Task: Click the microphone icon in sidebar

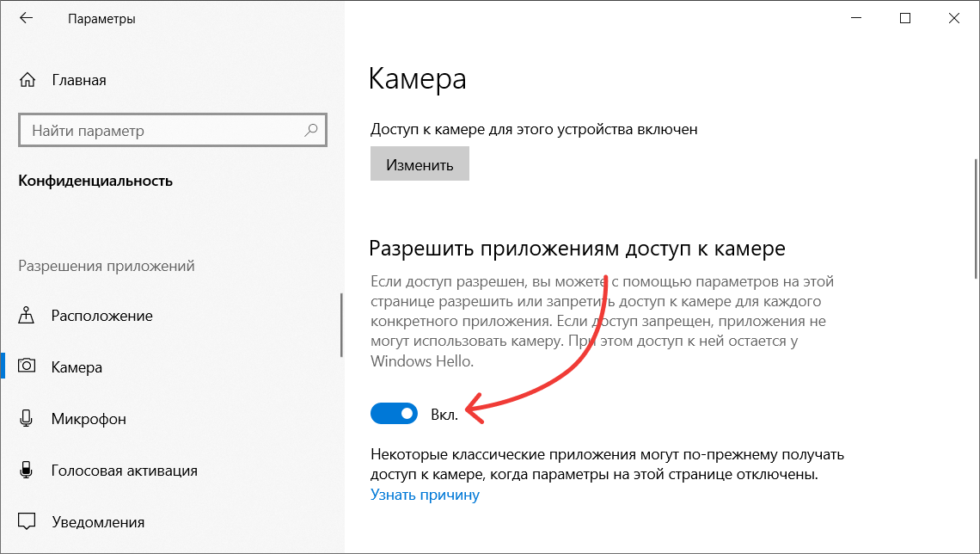Action: [28, 419]
